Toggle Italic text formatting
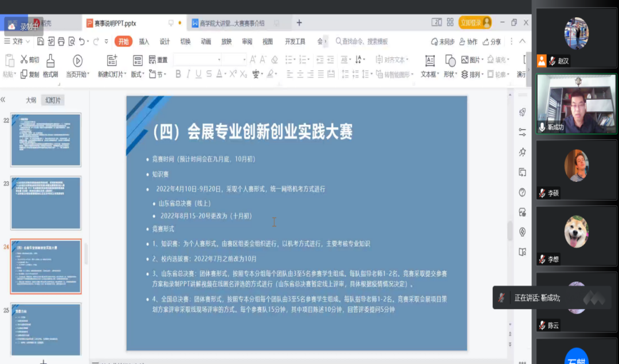The height and width of the screenshot is (364, 619). coord(189,74)
